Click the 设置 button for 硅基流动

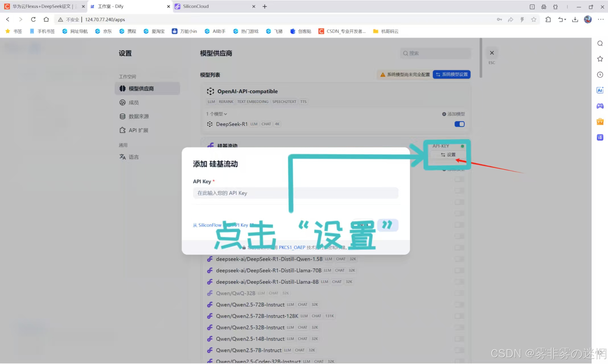[448, 155]
